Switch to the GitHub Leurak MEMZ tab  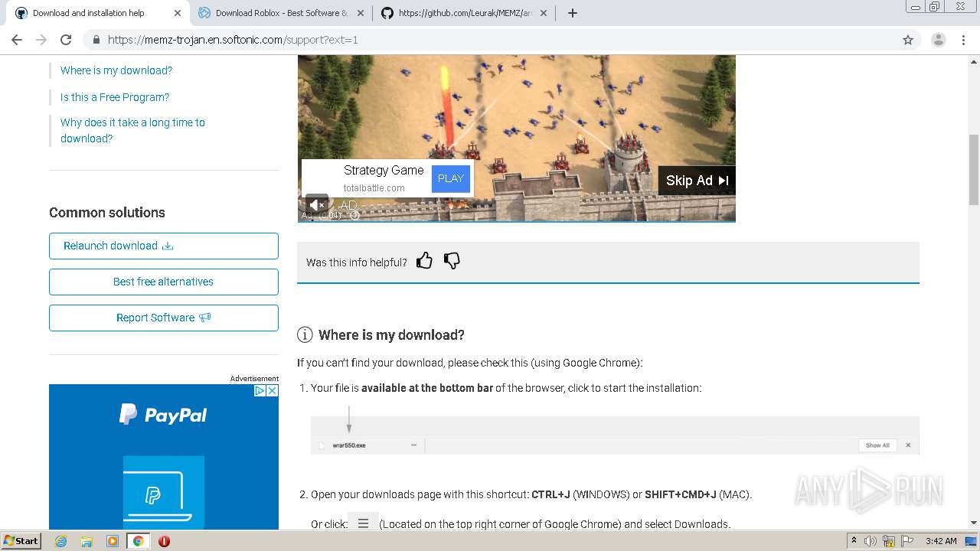[465, 13]
